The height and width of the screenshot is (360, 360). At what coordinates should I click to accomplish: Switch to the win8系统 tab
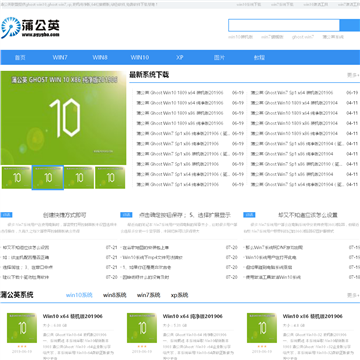pos(114,295)
